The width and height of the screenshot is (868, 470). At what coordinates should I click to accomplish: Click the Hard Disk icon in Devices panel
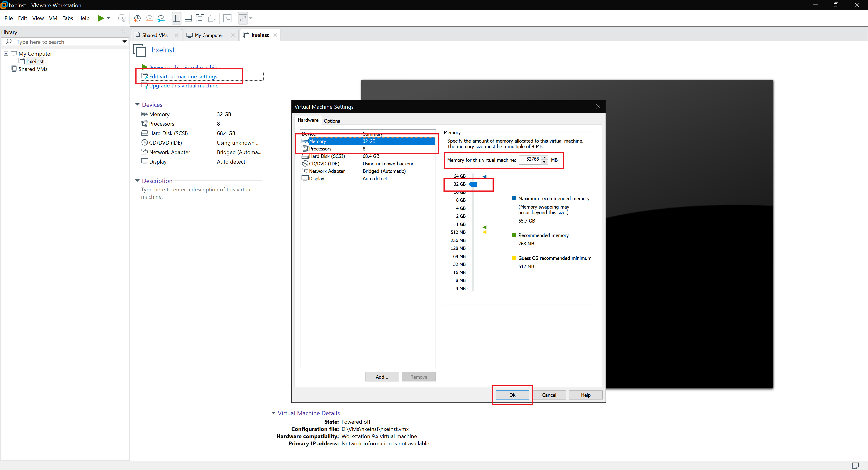[x=145, y=133]
